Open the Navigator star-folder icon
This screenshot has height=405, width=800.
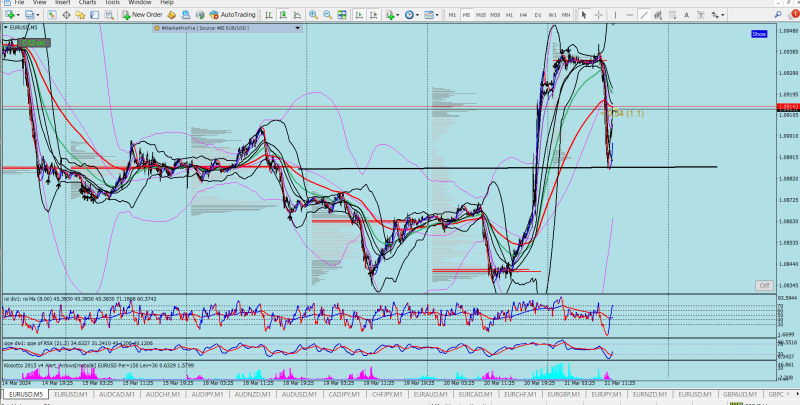80,15
